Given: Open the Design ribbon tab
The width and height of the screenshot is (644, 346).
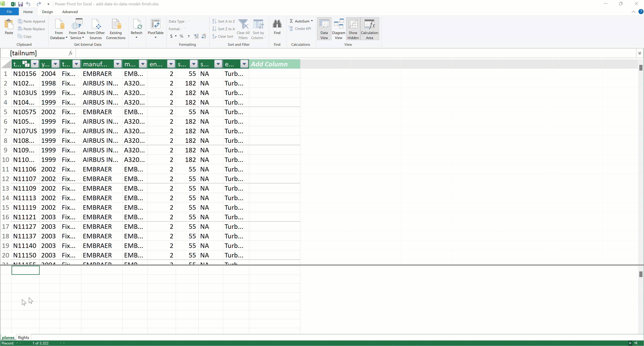Looking at the screenshot, I should [47, 12].
